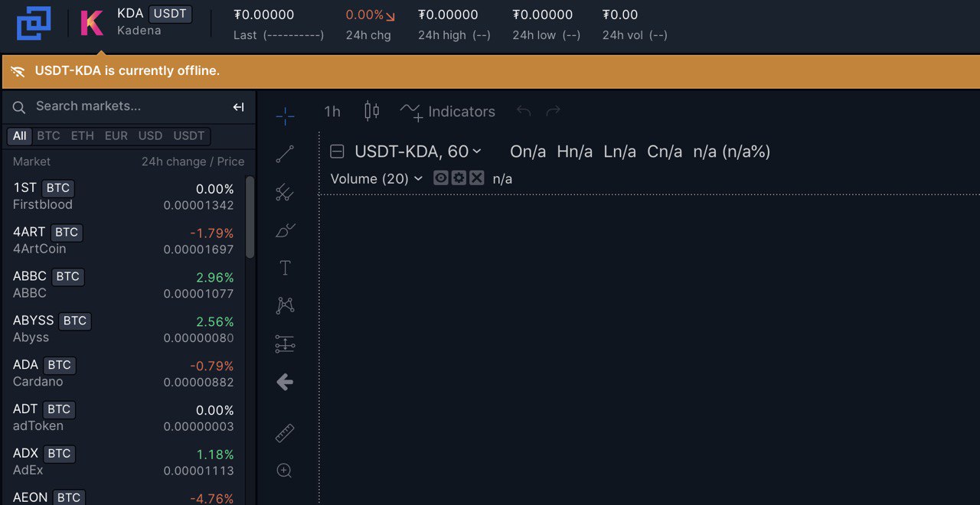980x505 pixels.
Task: Open the ADX AdEx market row
Action: tap(123, 462)
